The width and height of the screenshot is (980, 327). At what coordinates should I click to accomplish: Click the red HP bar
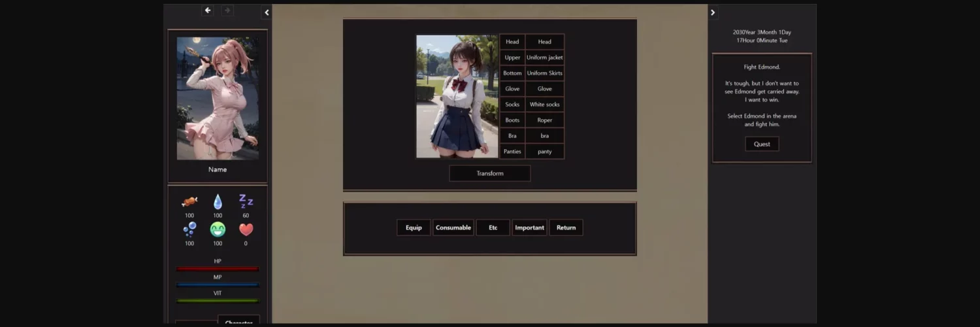pos(218,269)
